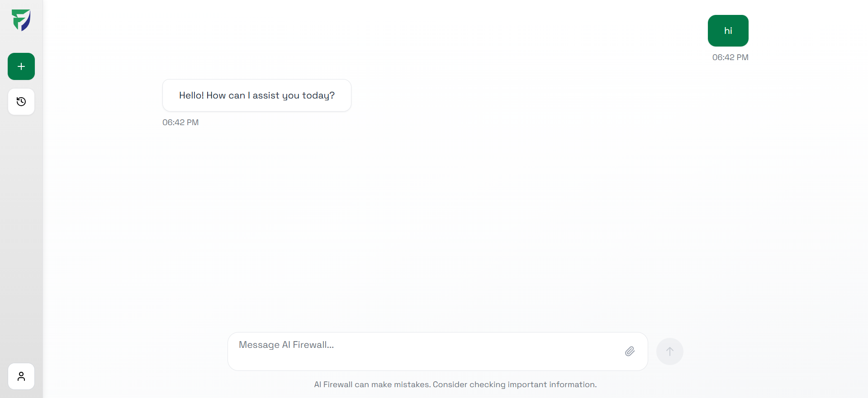Click the AI Firewall disclaimer text

point(455,384)
